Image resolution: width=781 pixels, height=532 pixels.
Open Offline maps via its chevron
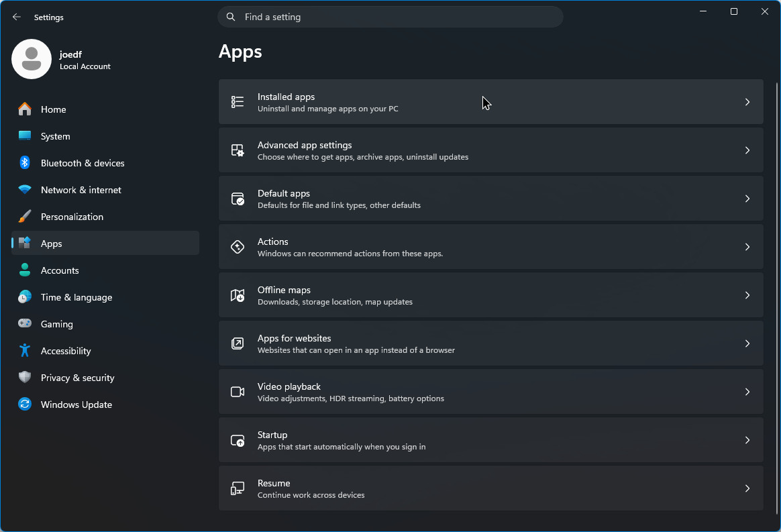click(747, 295)
